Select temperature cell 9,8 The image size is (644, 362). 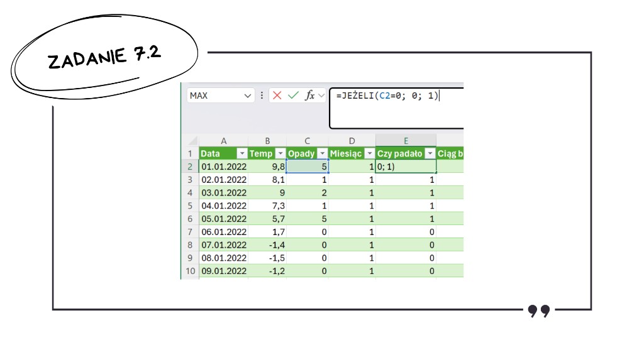coord(267,167)
